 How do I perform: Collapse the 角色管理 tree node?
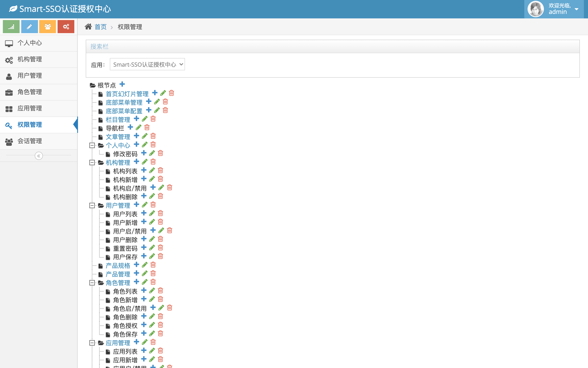click(x=92, y=283)
